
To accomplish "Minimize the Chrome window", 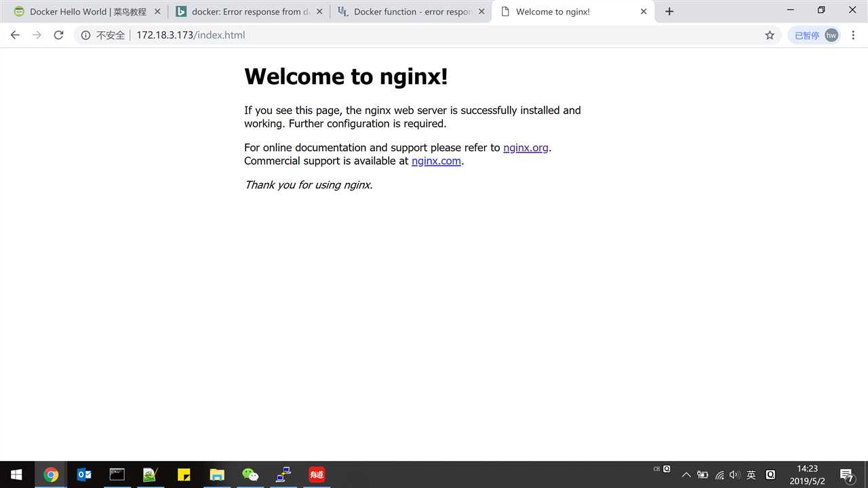I will pos(790,9).
